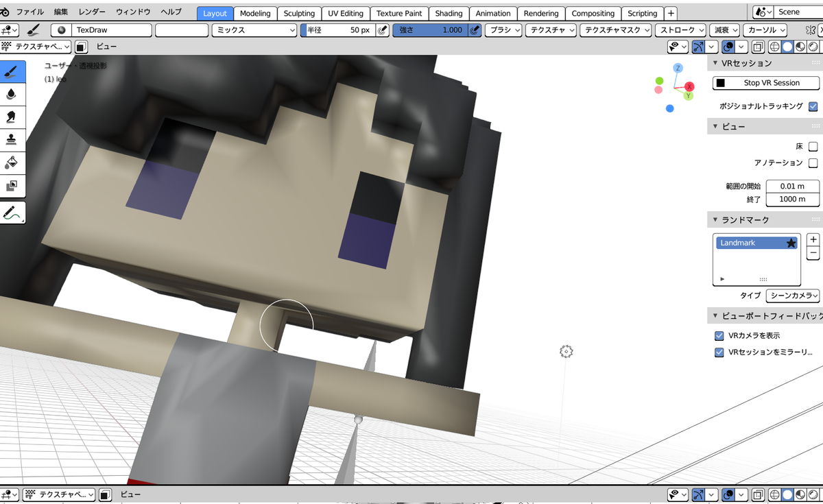The height and width of the screenshot is (504, 823).
Task: Switch to the Sculpting workspace tab
Action: pyautogui.click(x=299, y=13)
